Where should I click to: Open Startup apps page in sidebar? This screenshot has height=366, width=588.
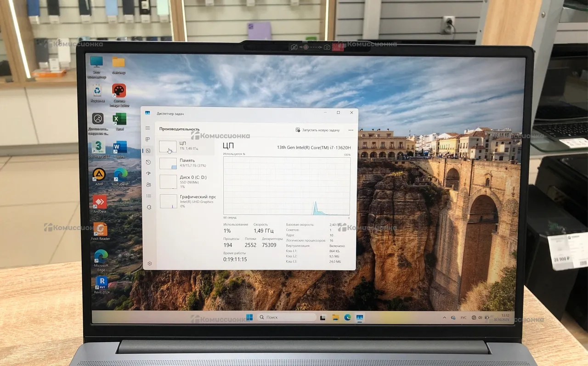[148, 173]
